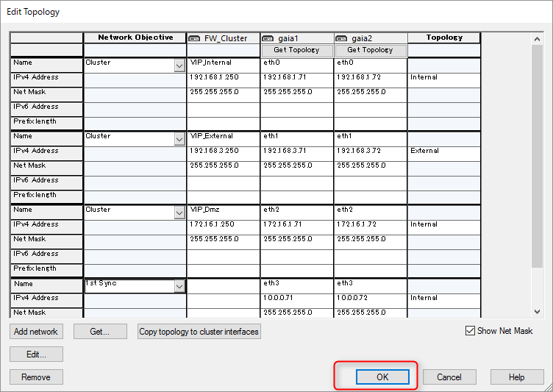Click the gaia2 member device icon
This screenshot has height=392, width=553.
[x=341, y=38]
